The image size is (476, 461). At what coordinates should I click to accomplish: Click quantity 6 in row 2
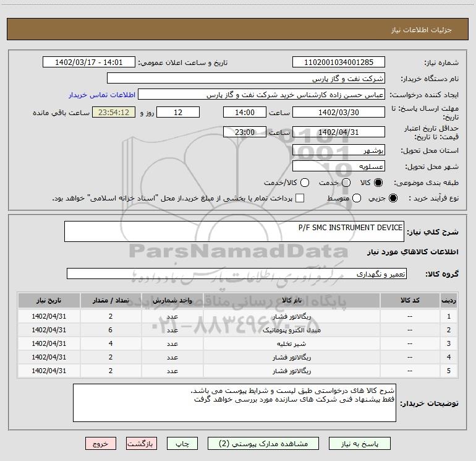coord(111,330)
